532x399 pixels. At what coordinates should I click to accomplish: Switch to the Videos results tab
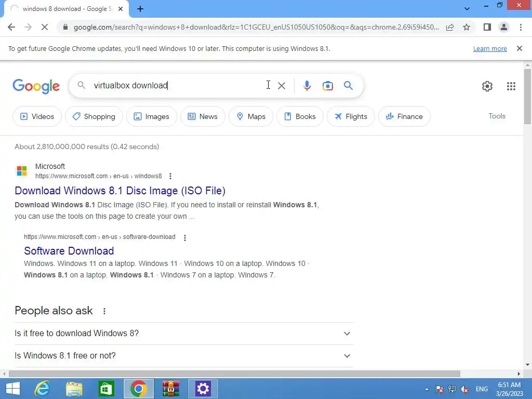click(37, 116)
